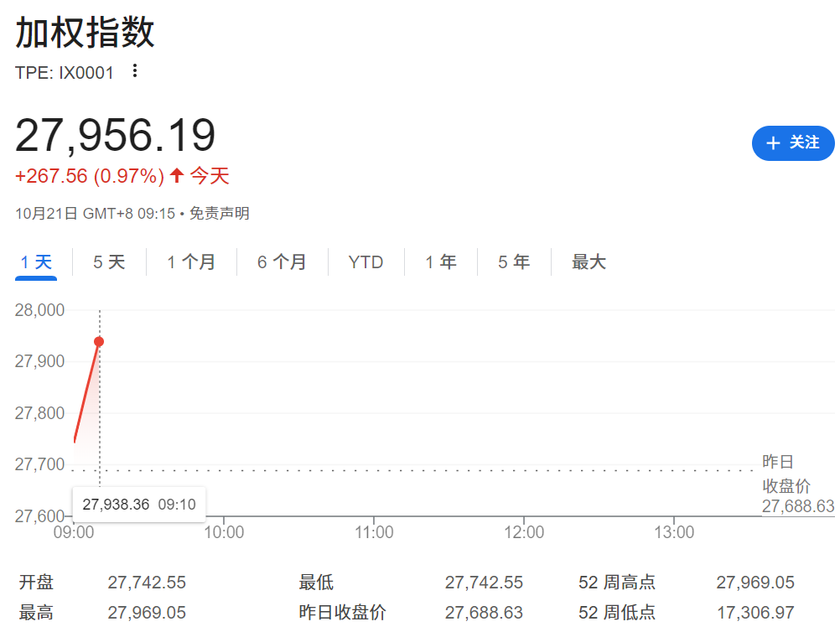Select the 5 年 time range

click(x=514, y=262)
